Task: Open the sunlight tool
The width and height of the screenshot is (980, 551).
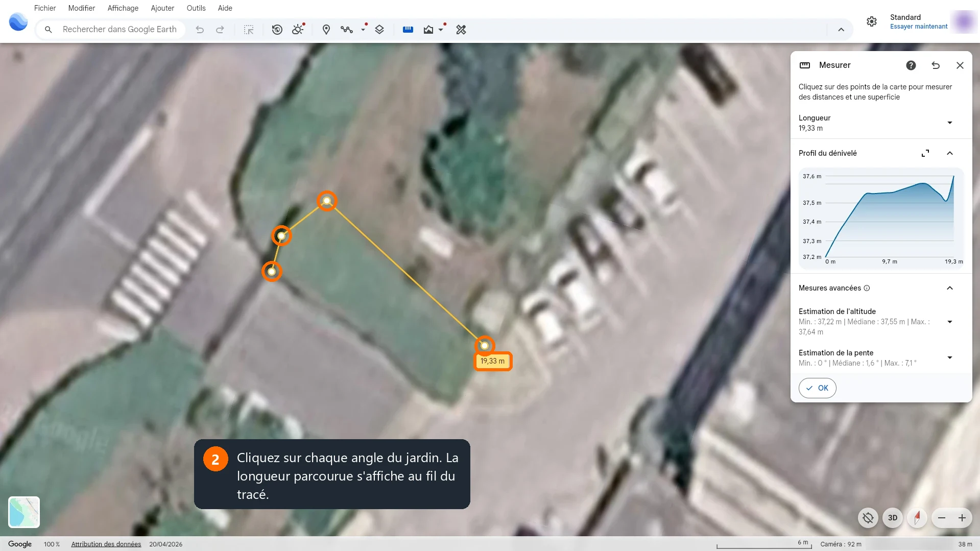Action: click(x=298, y=30)
